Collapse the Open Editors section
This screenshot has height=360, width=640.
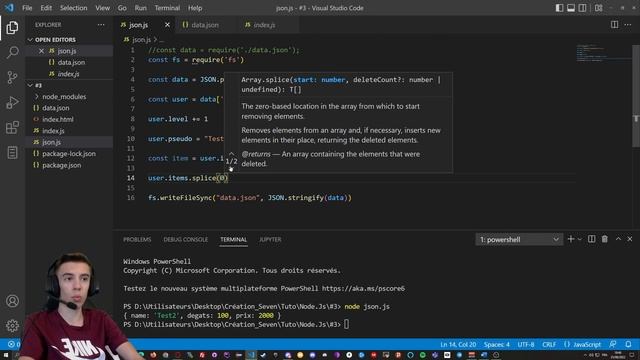pos(30,40)
